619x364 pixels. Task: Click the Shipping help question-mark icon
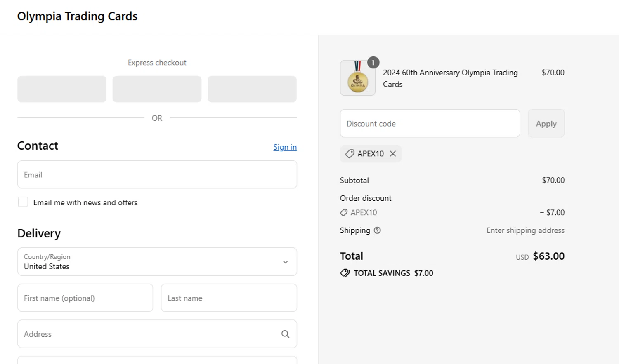377,230
